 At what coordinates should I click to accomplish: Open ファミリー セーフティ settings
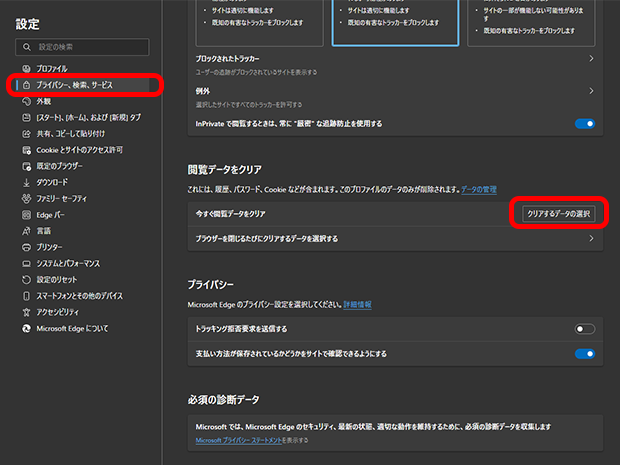pyautogui.click(x=61, y=198)
